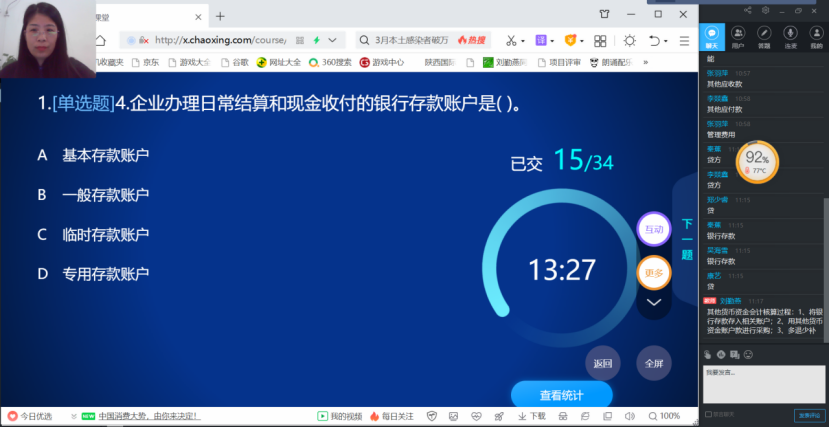Select answer option A 基本存款账户
Viewport: 830px width, 428px height.
(105, 155)
